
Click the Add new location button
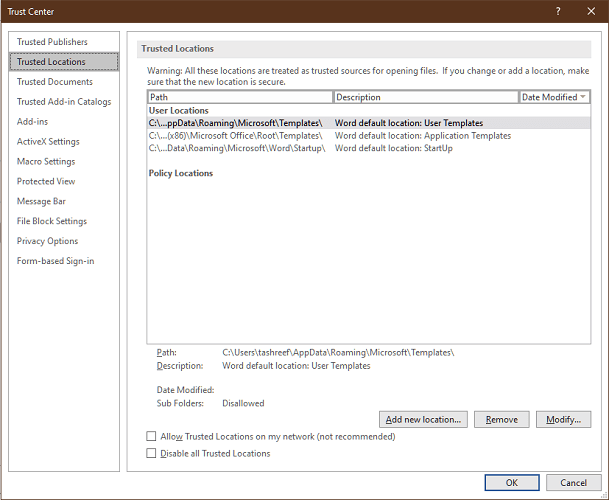[x=423, y=420]
